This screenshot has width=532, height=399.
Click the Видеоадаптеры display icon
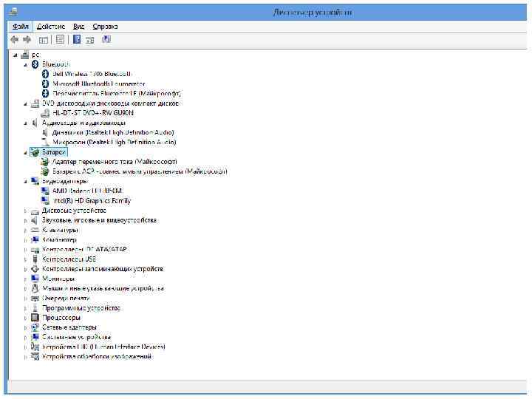pyautogui.click(x=35, y=181)
